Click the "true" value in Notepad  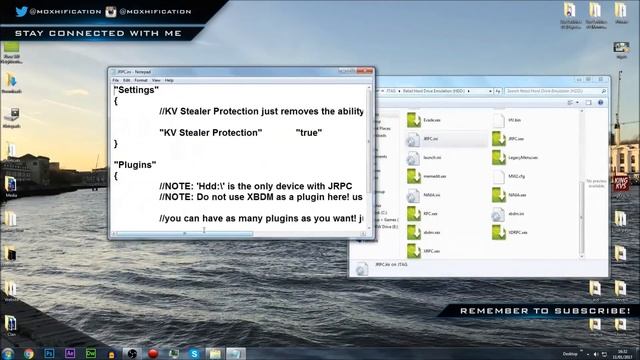(309, 133)
